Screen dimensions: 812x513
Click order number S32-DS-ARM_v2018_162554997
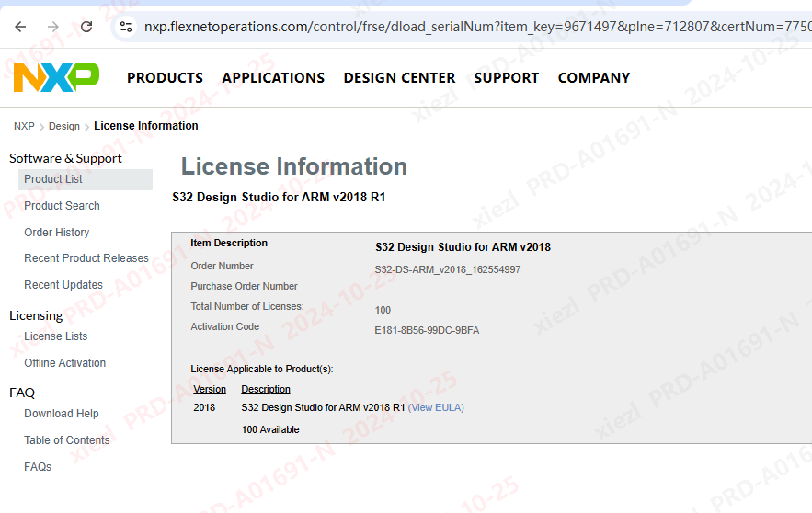coord(448,269)
